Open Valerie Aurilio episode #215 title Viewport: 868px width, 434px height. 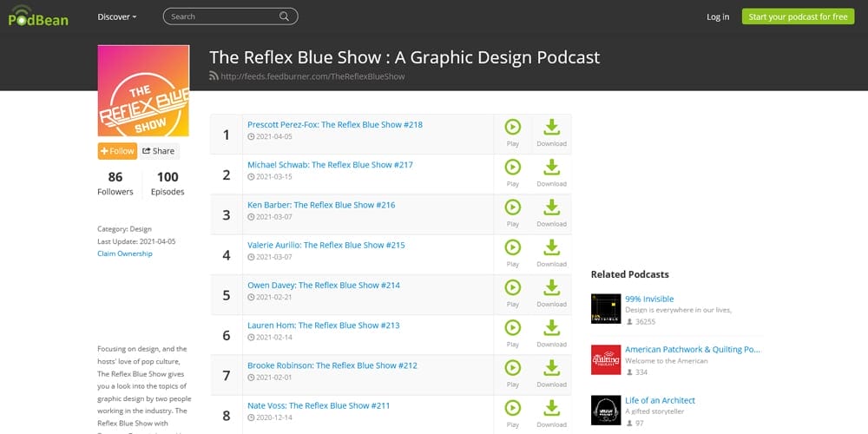click(x=326, y=245)
